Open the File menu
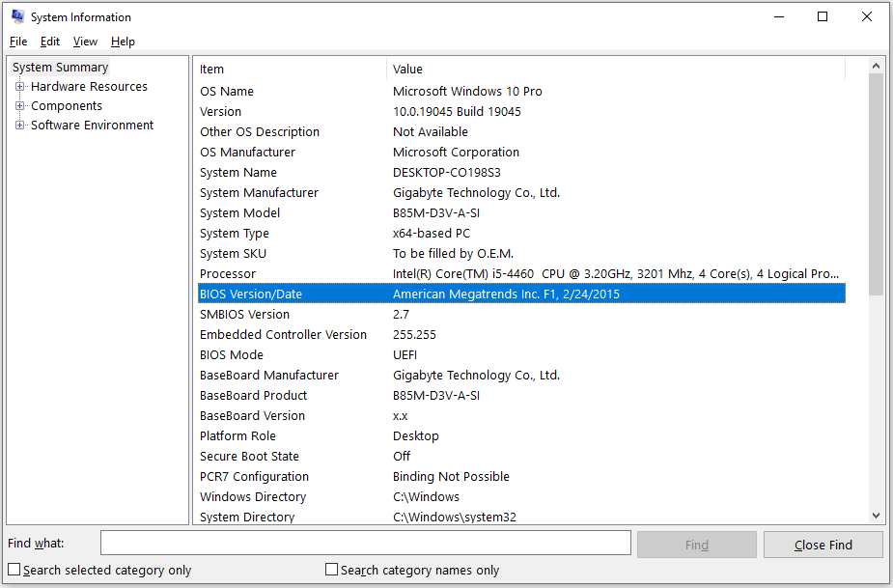Screen dimensions: 893x588 (x=18, y=42)
